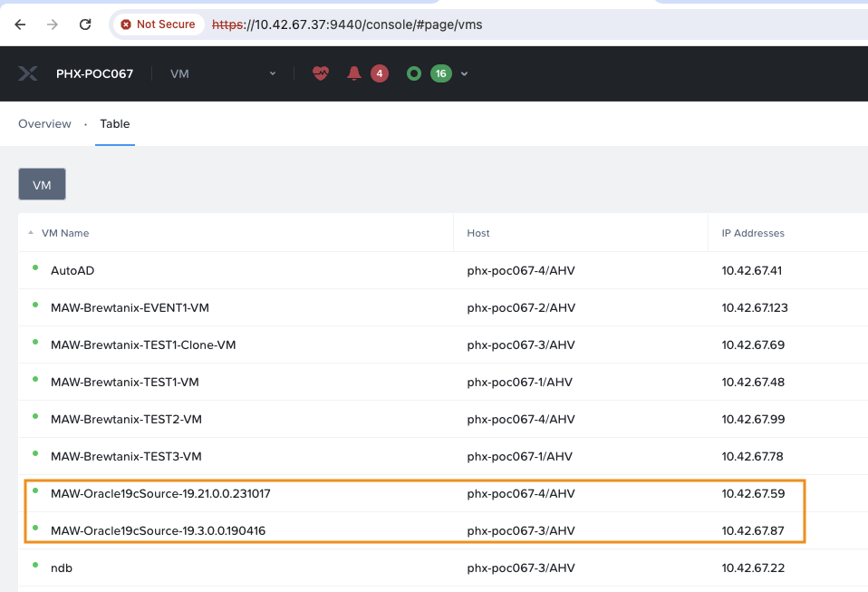Open the VM page selector dropdown
The height and width of the screenshot is (592, 868).
coord(223,73)
